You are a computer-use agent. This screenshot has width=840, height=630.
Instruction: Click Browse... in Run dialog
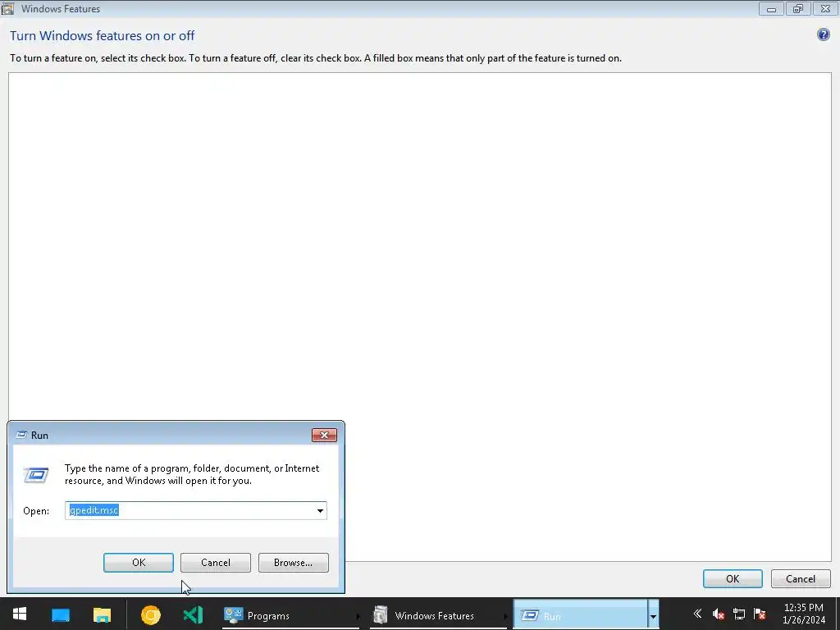click(293, 563)
